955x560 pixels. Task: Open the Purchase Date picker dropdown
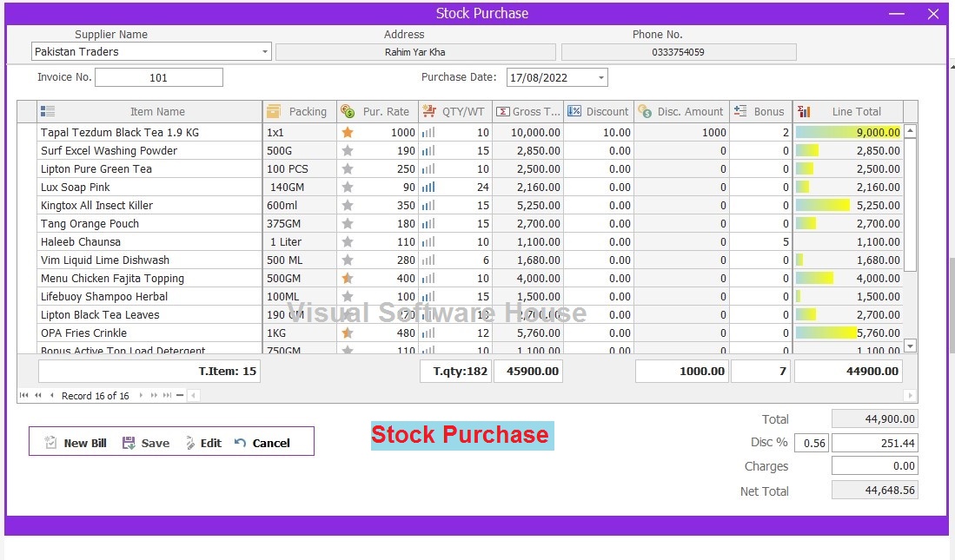click(x=601, y=77)
